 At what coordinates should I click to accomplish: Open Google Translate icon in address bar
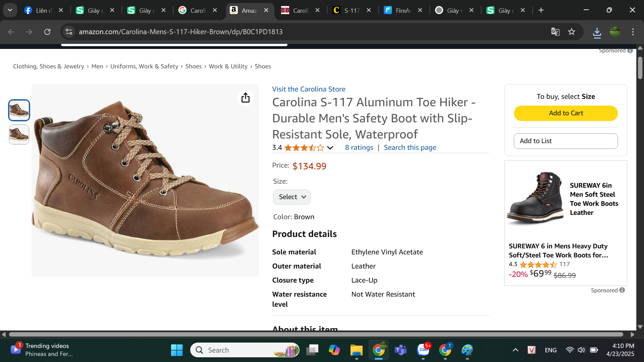point(555,32)
